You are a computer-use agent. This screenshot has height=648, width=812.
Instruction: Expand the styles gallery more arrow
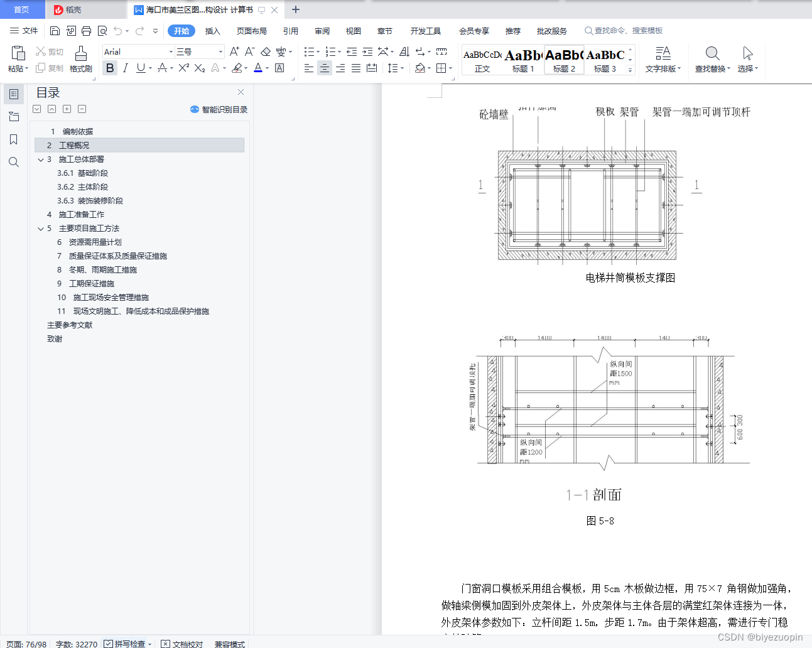click(631, 70)
